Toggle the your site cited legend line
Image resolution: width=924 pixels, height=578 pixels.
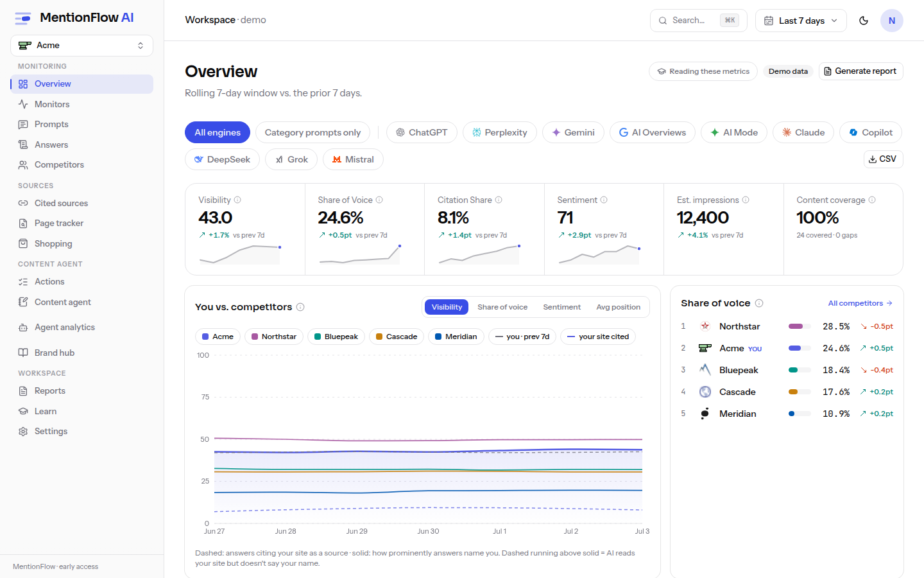598,337
